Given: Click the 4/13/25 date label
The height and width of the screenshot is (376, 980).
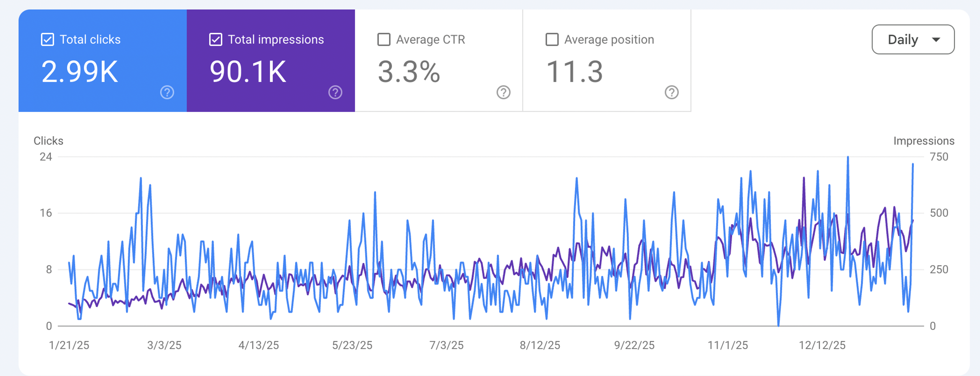Looking at the screenshot, I should [259, 346].
